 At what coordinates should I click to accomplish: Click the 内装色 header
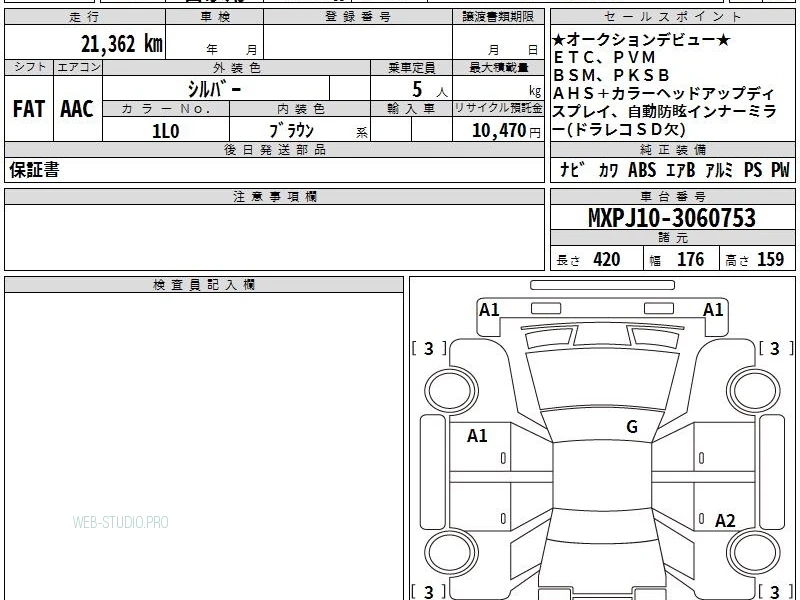coord(301,109)
